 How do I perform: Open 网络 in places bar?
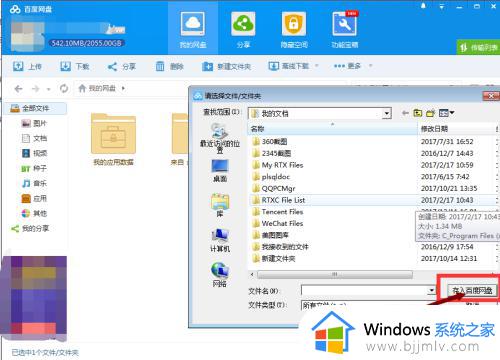220,275
